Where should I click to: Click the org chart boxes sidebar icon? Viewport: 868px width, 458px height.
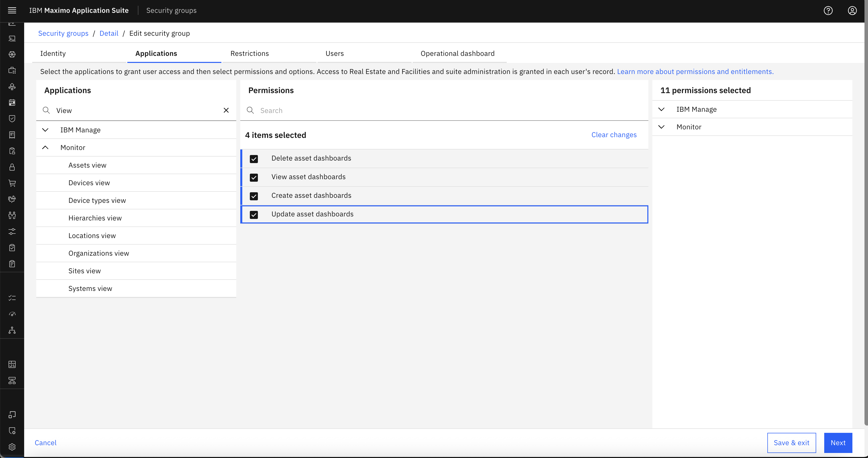pos(12,380)
